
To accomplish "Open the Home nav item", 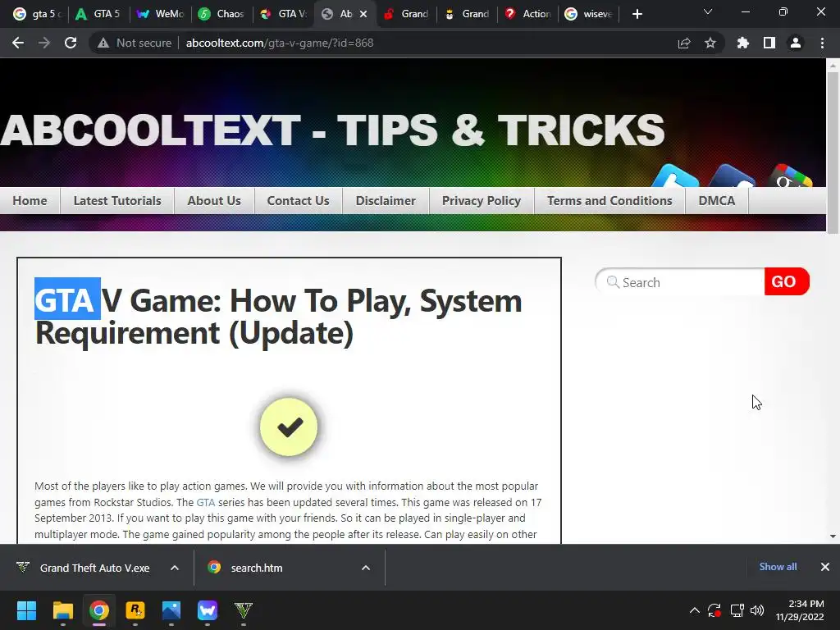I will [x=30, y=201].
